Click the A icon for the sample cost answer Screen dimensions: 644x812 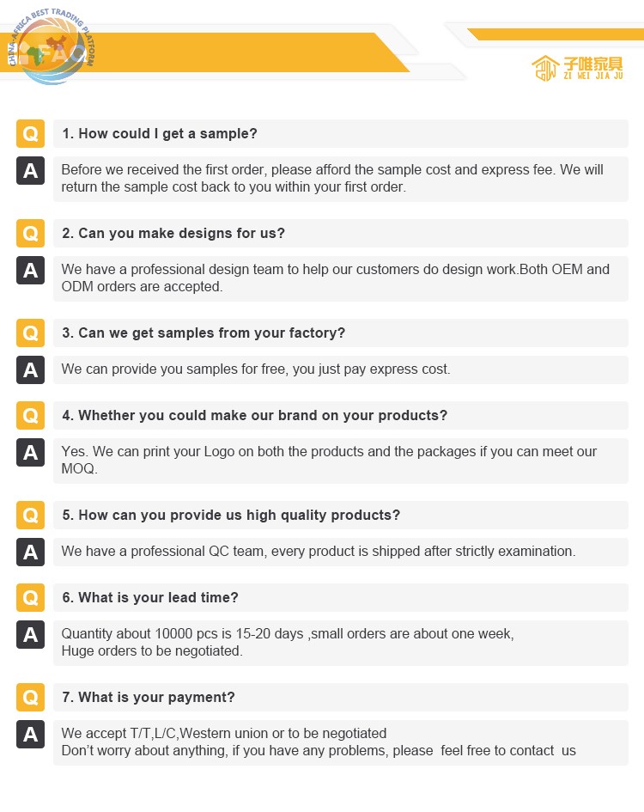click(31, 170)
